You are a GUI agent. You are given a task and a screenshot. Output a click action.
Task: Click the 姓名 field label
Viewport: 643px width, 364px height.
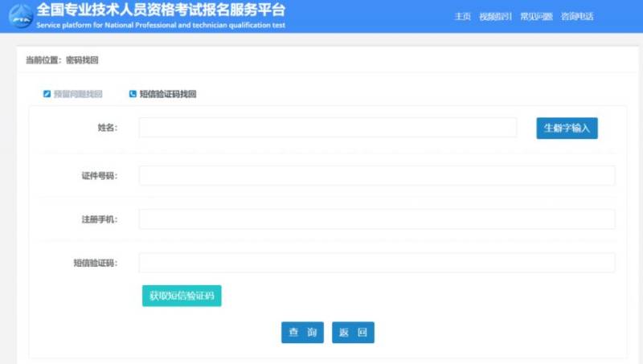coord(107,128)
